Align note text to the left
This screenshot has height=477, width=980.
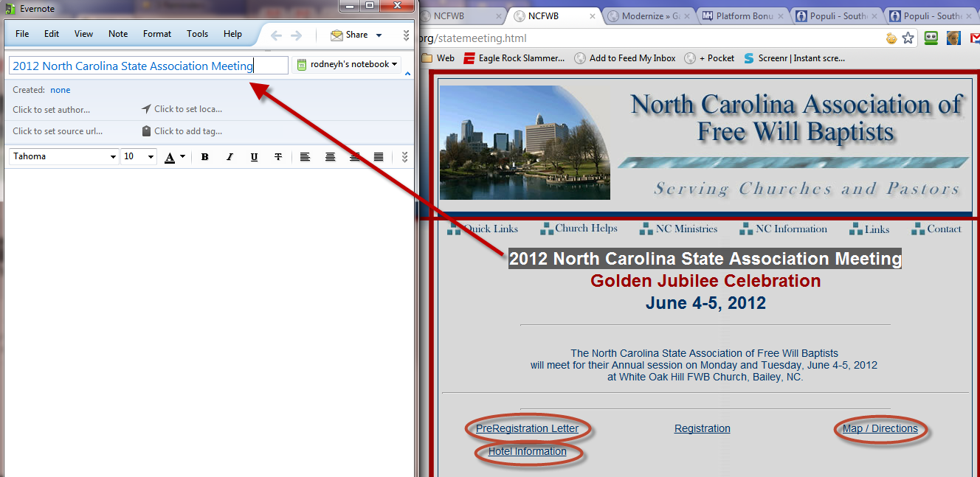(305, 157)
